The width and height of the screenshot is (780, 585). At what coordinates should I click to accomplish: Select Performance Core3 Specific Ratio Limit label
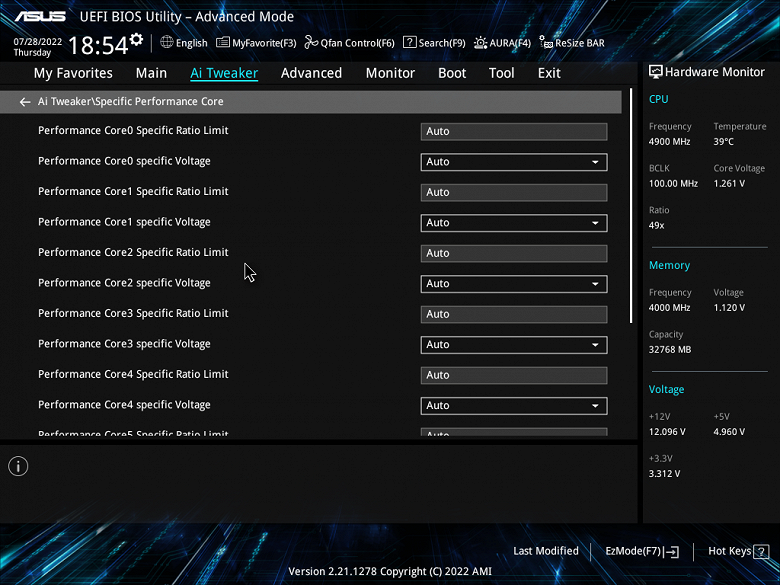tap(133, 313)
